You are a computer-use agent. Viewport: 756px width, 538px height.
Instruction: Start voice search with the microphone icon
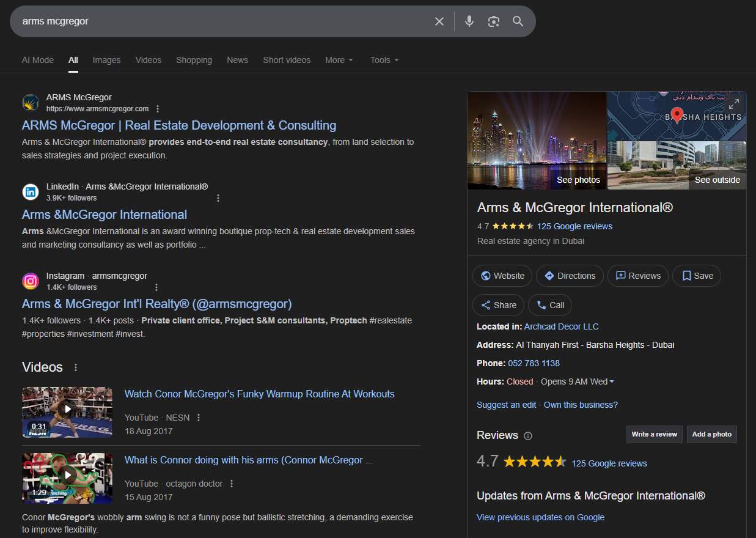(469, 21)
